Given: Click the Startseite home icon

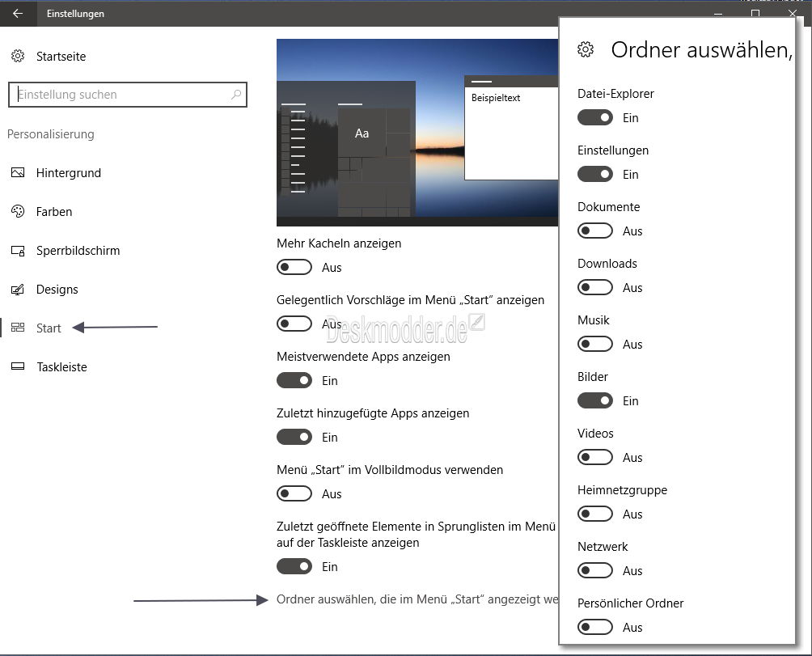Looking at the screenshot, I should click(18, 56).
